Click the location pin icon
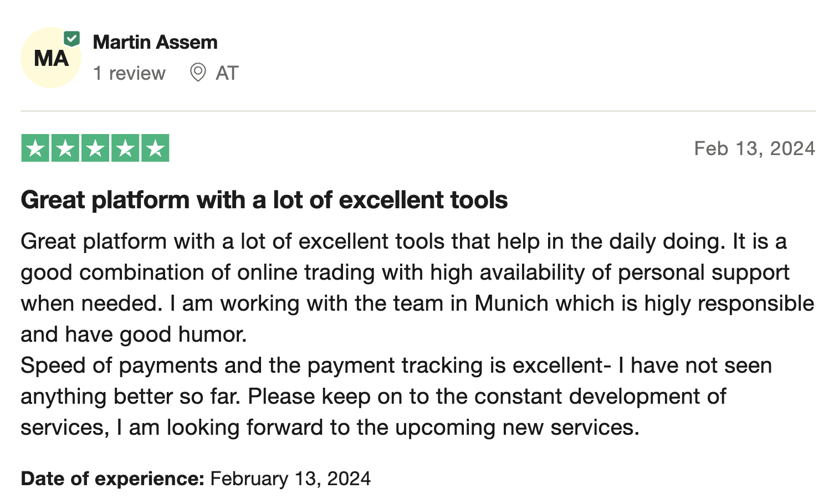839x504 pixels. [198, 73]
